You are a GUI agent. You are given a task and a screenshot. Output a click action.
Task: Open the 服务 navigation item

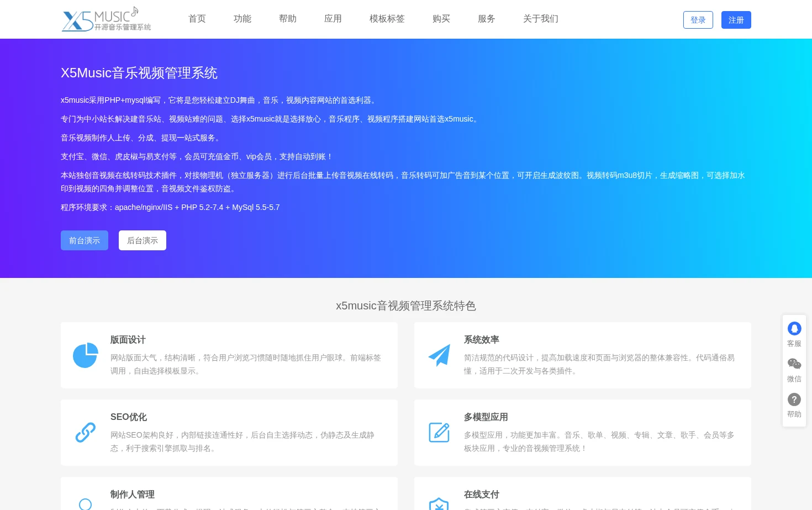487,19
